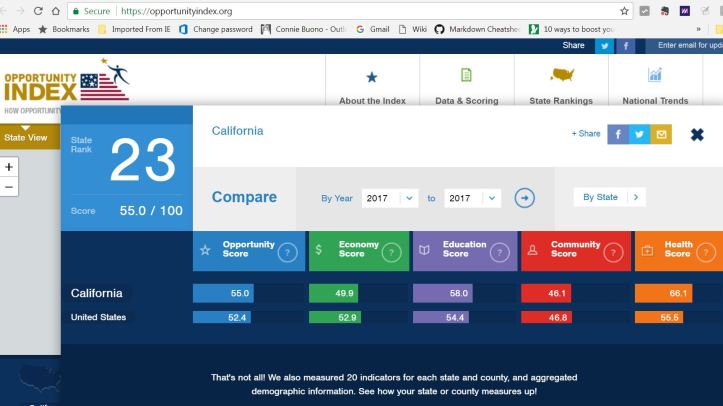723x406 pixels.
Task: Open the Change password bookmark
Action: tap(216, 29)
